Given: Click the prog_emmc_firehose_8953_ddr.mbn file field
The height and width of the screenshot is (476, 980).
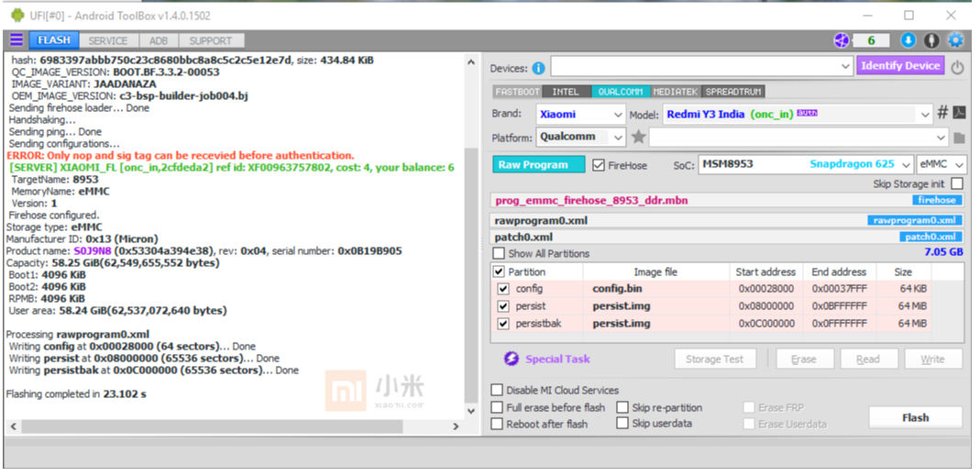Looking at the screenshot, I should tap(727, 200).
